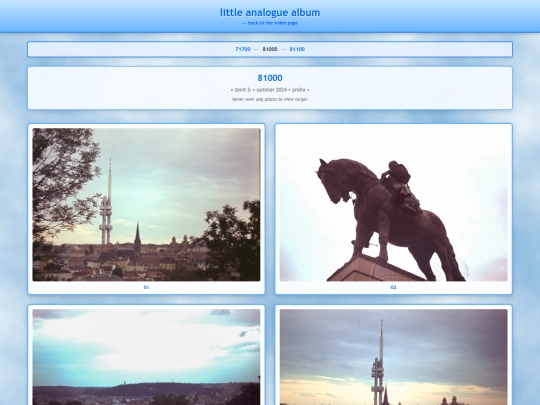This screenshot has height=405, width=540.
Task: Open photo 02 of horse statue
Action: (x=394, y=205)
